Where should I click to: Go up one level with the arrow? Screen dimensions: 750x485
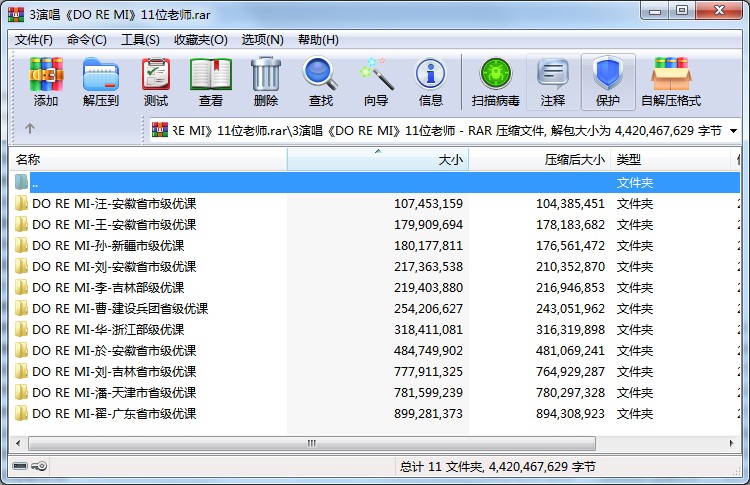[x=30, y=129]
